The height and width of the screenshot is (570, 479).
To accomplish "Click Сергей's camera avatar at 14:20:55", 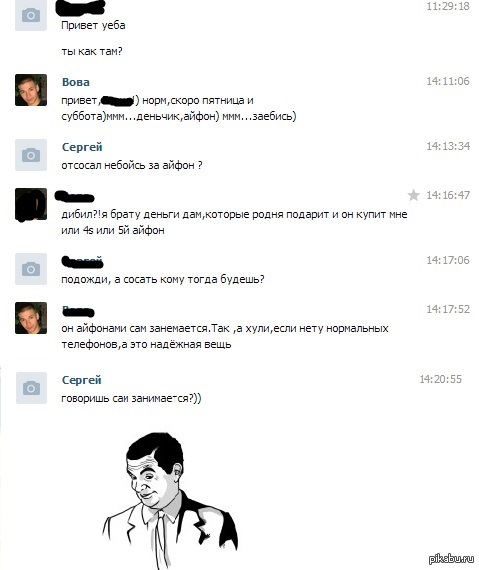I will (31, 388).
